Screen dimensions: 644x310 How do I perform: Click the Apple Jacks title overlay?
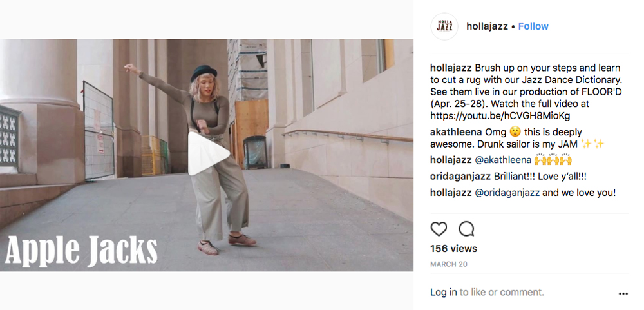(81, 250)
